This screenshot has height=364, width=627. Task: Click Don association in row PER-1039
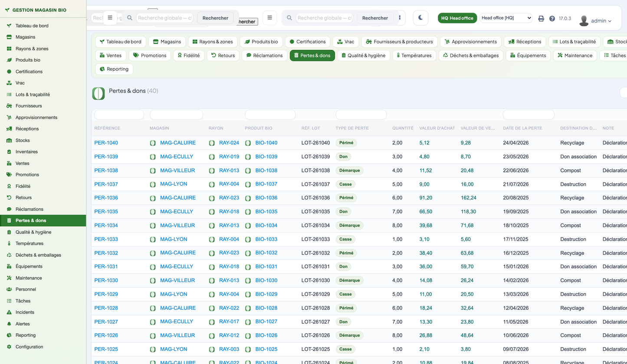pyautogui.click(x=578, y=157)
